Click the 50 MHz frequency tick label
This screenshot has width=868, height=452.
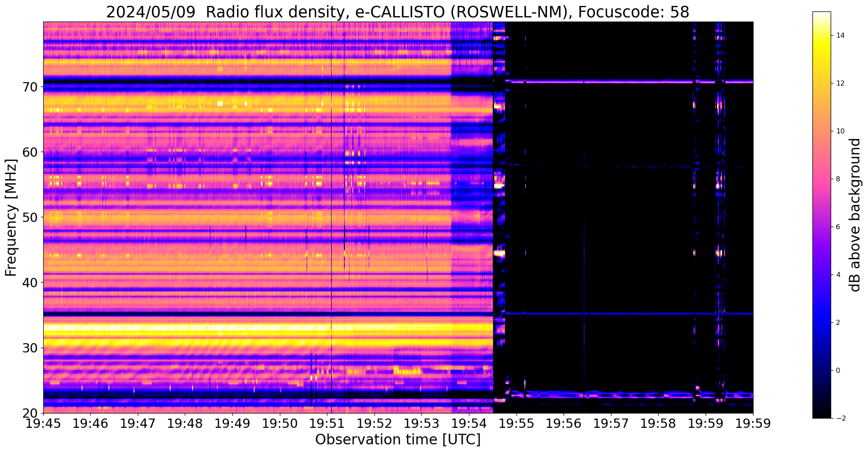point(31,217)
